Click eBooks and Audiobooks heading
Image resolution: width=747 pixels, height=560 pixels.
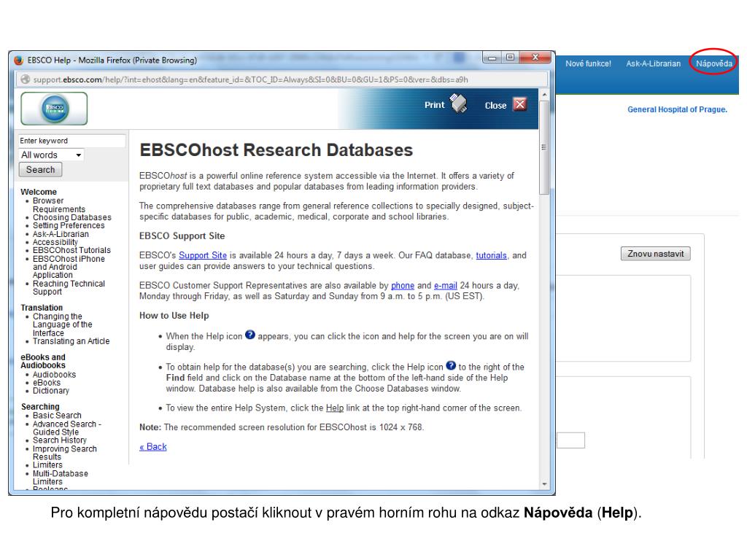(43, 362)
